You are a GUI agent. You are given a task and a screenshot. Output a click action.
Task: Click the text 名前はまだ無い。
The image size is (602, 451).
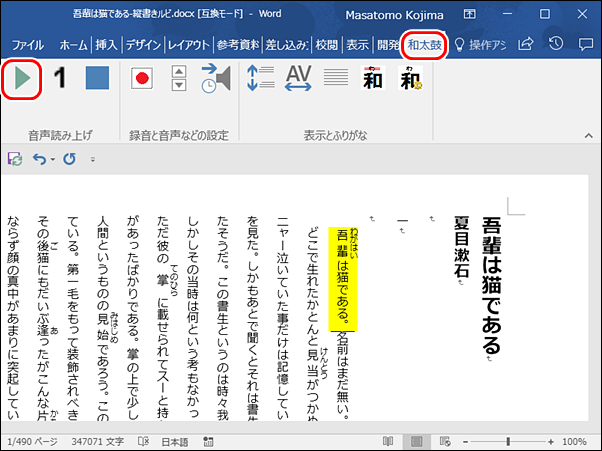[x=342, y=376]
